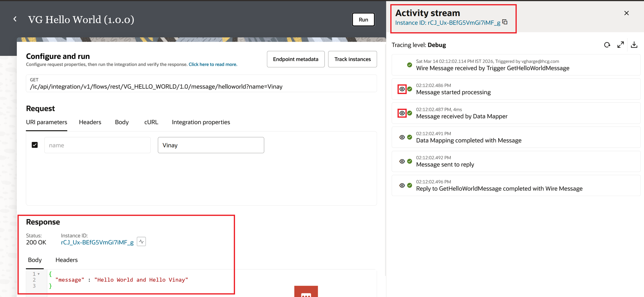This screenshot has height=297, width=644.
Task: Click the back arrow beside VG Hello World
Action: 15,19
